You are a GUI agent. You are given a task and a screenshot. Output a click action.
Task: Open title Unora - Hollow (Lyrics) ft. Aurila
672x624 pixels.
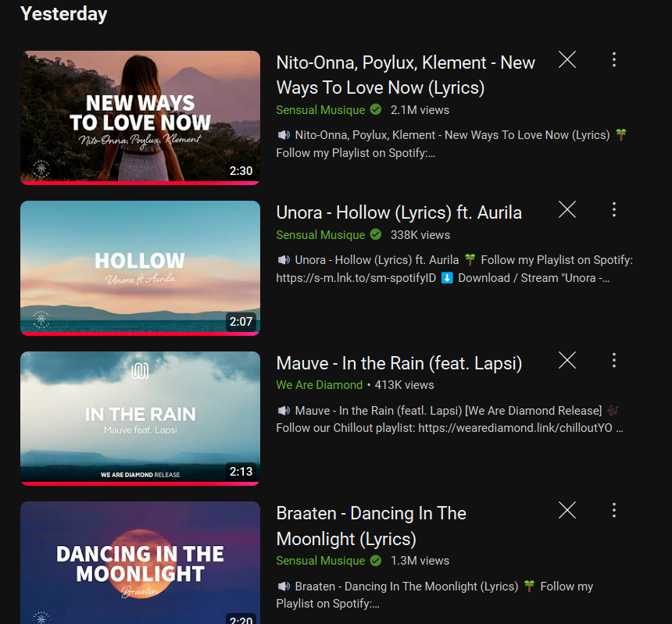pyautogui.click(x=399, y=212)
